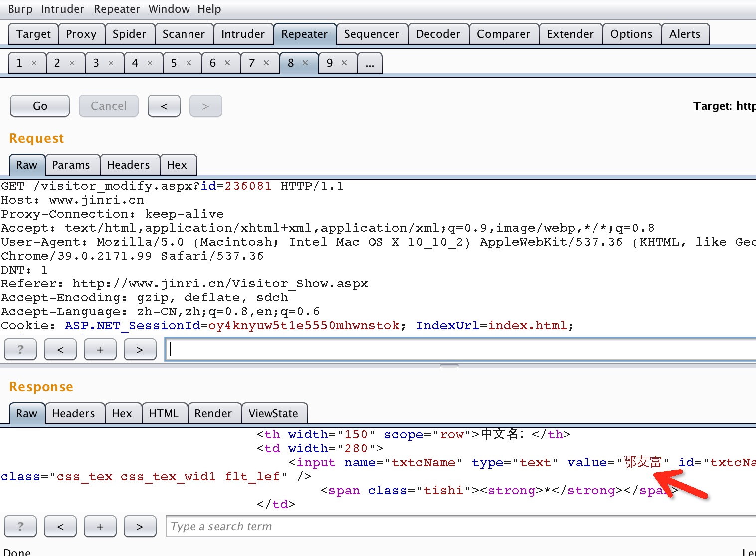Click the id value 236081 in request line
756x556 pixels.
coord(248,186)
